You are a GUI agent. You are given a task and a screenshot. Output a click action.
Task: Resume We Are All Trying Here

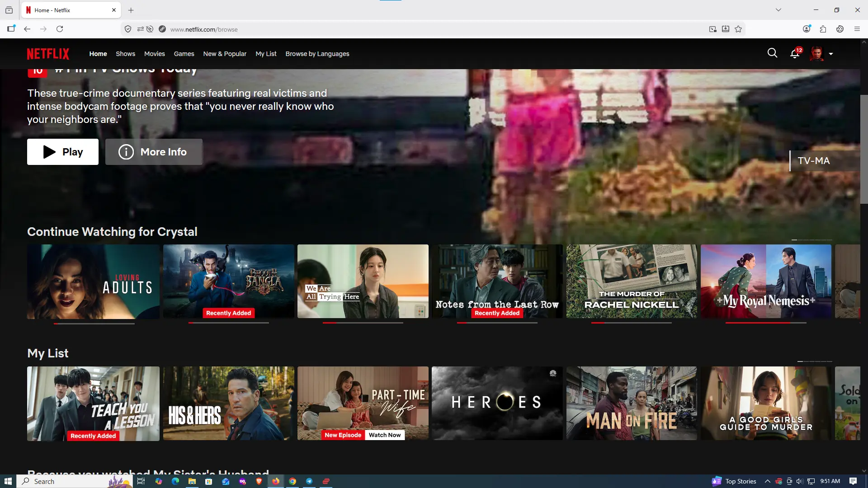click(363, 282)
